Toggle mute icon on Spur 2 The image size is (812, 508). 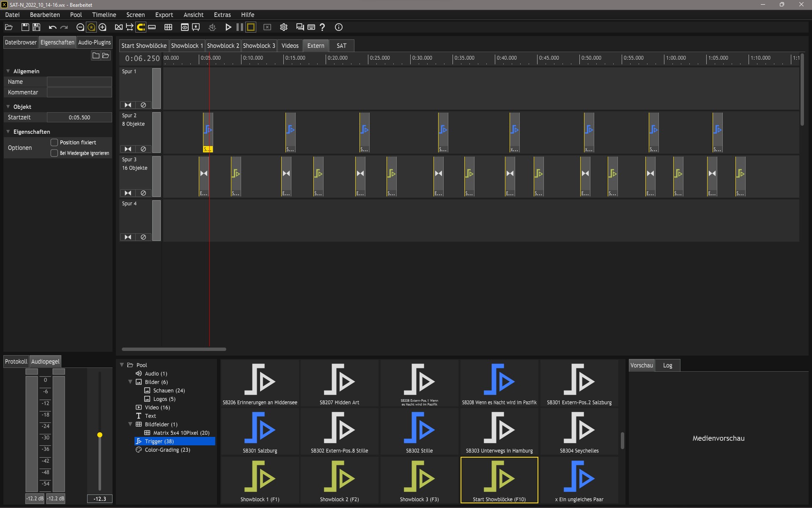143,149
